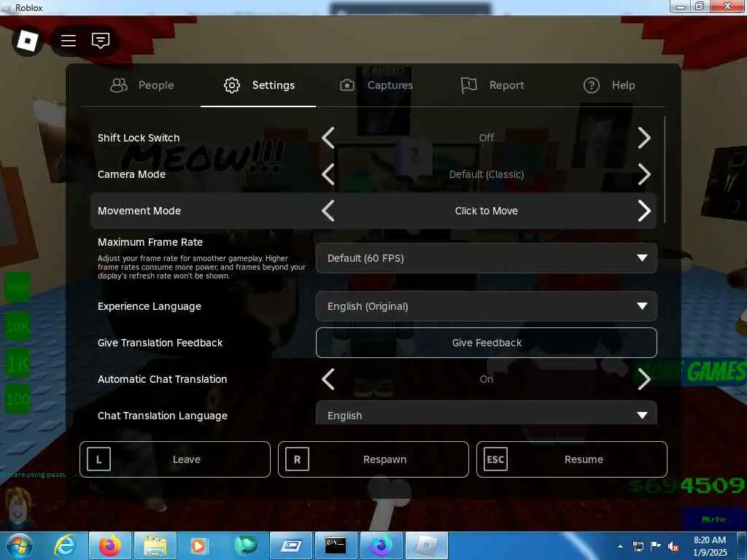The image size is (747, 560).
Task: Open the chat bubble icon
Action: tap(101, 41)
